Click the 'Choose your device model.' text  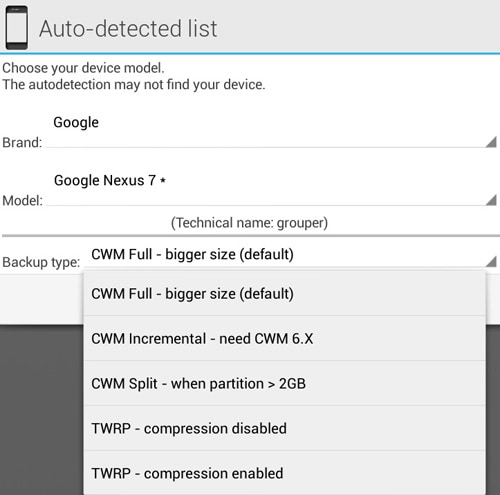pyautogui.click(x=83, y=68)
